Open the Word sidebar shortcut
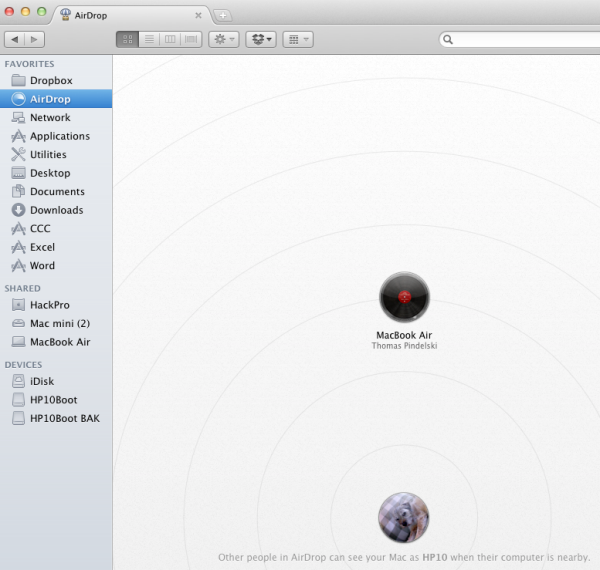Screen dimensions: 600x570 (x=56, y=265)
